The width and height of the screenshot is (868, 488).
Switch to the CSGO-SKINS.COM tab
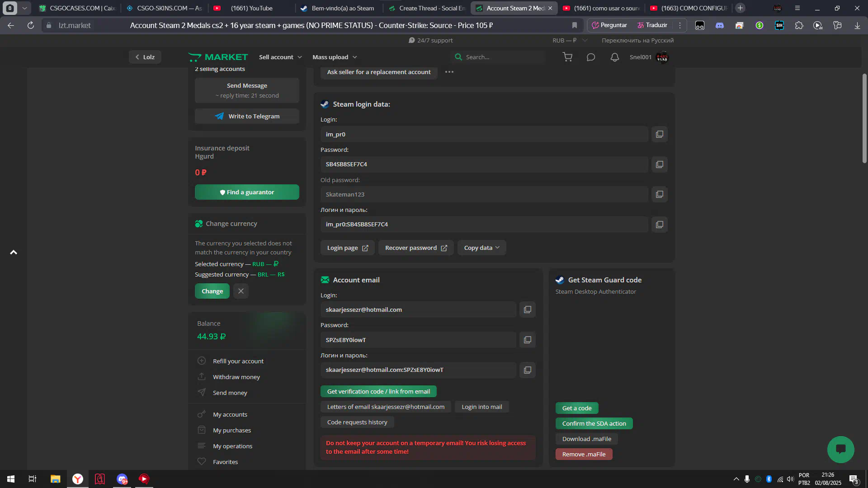click(x=165, y=8)
